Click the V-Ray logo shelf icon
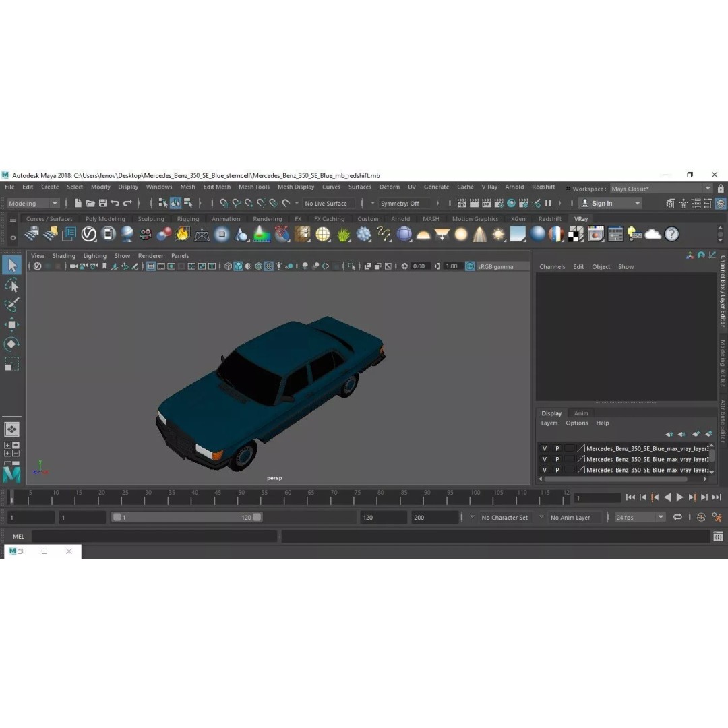Viewport: 728px width, 728px height. [89, 234]
